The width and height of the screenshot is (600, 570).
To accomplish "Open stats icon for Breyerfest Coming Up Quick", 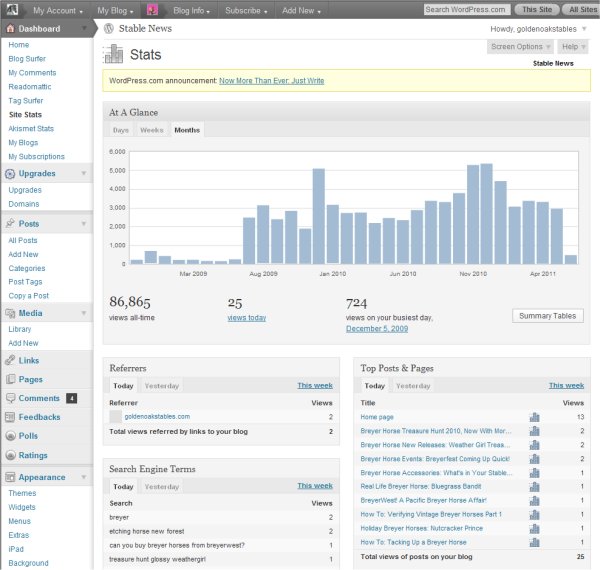I will pyautogui.click(x=535, y=459).
